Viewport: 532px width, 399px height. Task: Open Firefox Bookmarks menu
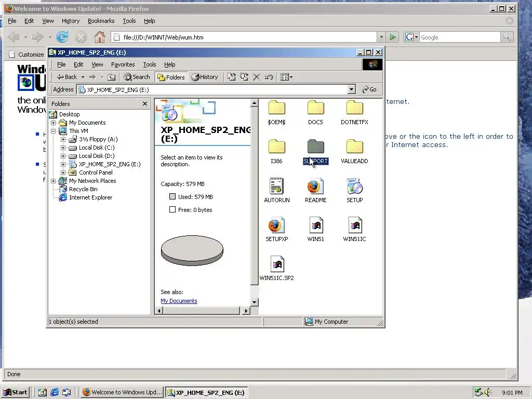101,21
